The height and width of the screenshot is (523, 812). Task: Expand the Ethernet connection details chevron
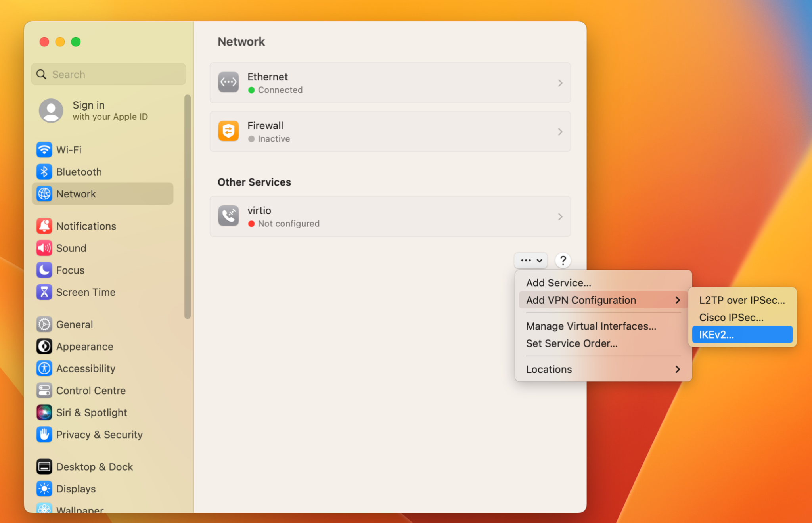point(560,83)
